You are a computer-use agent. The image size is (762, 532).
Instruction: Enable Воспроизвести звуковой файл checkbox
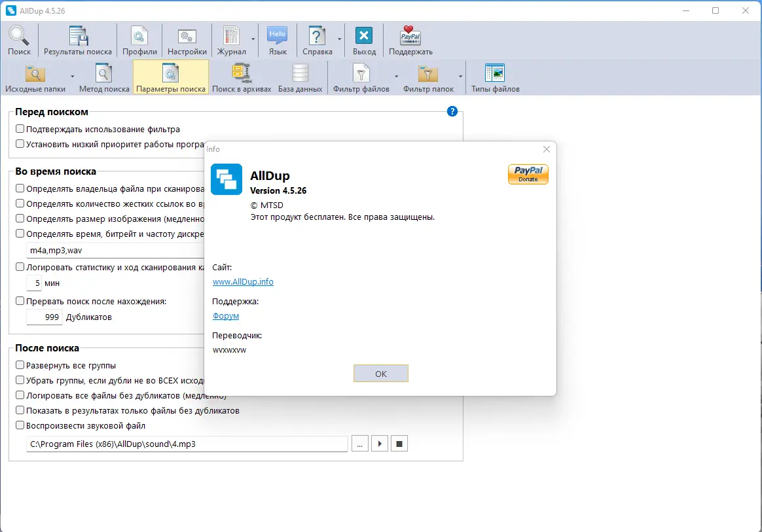coord(20,425)
